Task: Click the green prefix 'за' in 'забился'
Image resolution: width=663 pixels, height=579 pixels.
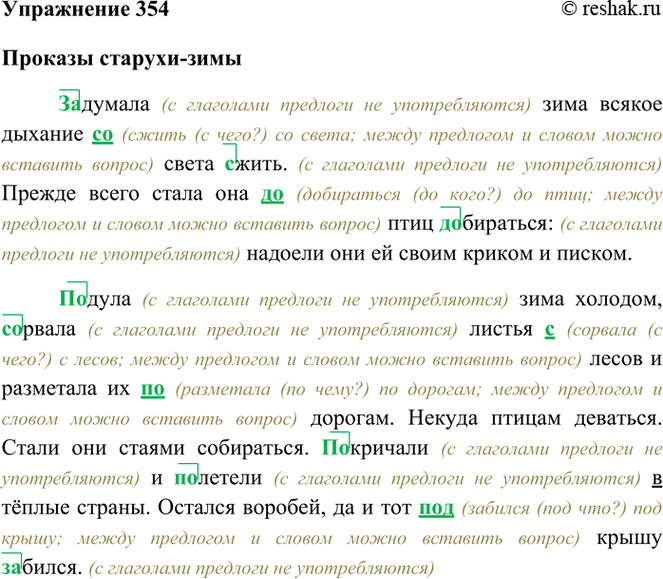Action: click(15, 565)
